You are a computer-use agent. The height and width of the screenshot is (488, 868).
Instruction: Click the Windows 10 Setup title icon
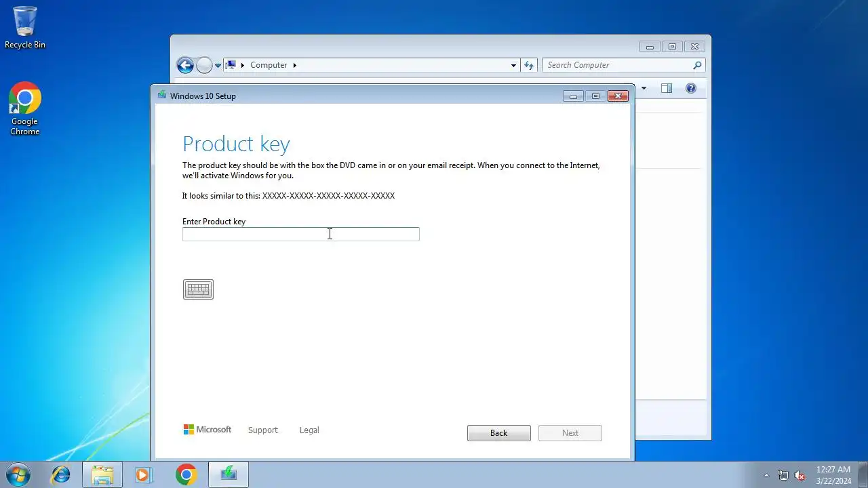click(x=161, y=96)
